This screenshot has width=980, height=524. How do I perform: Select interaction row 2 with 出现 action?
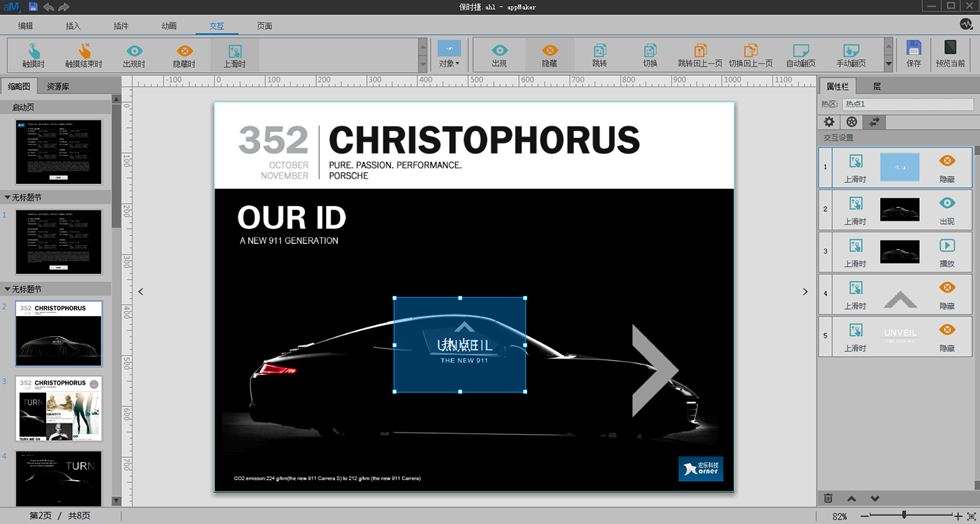pos(895,209)
